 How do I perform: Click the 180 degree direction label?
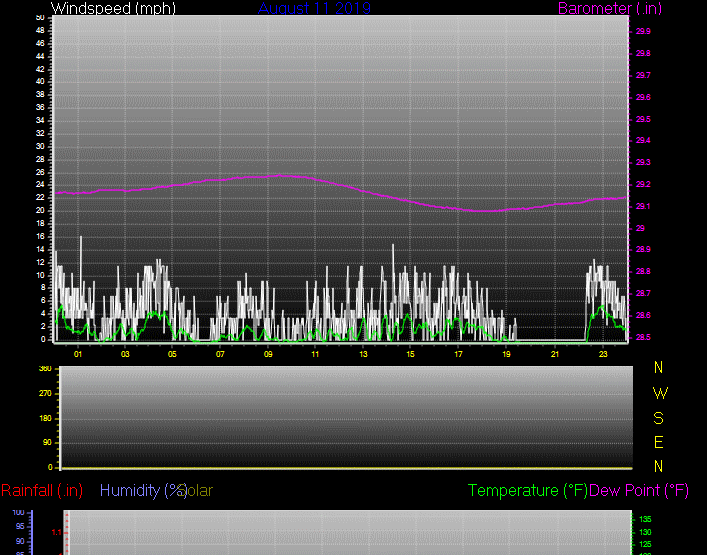pyautogui.click(x=46, y=419)
